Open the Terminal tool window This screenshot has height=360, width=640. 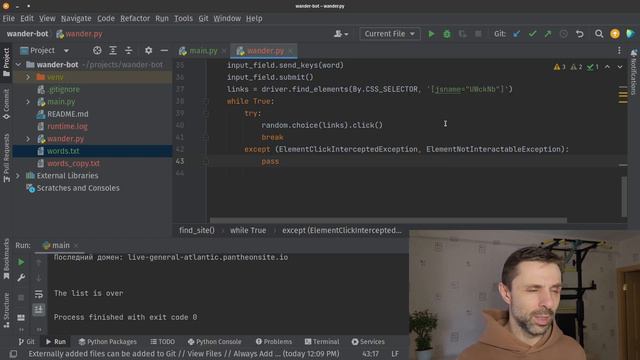(322, 342)
